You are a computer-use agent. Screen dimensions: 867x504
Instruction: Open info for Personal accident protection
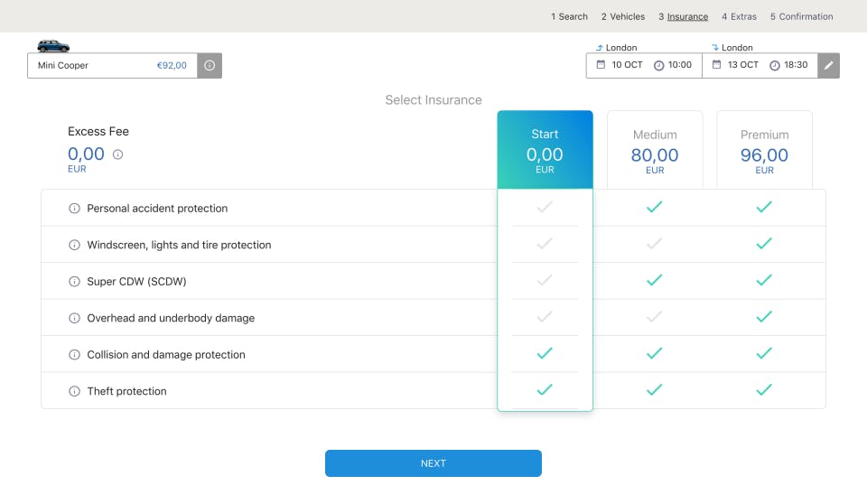75,209
